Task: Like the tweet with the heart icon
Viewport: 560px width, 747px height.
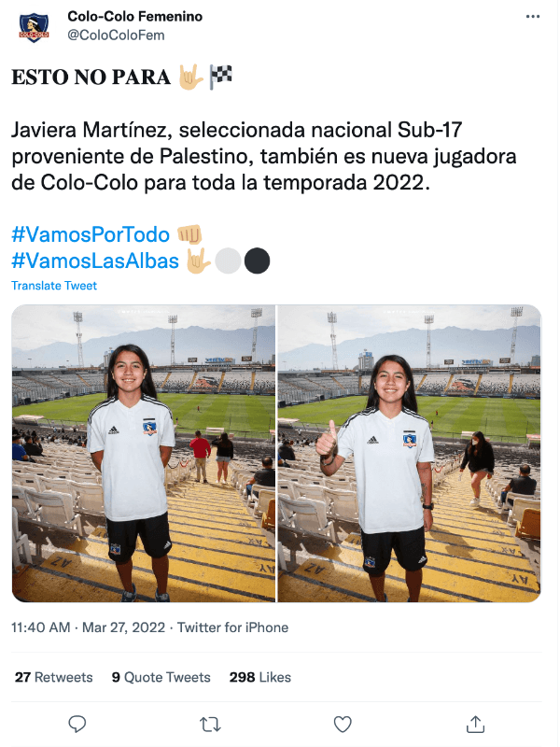Action: (343, 725)
